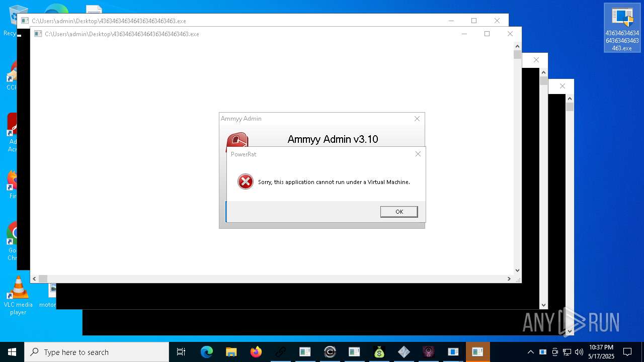The width and height of the screenshot is (644, 362).
Task: Open the desktop file 4363463463464363463463463.exe
Action: (x=622, y=28)
